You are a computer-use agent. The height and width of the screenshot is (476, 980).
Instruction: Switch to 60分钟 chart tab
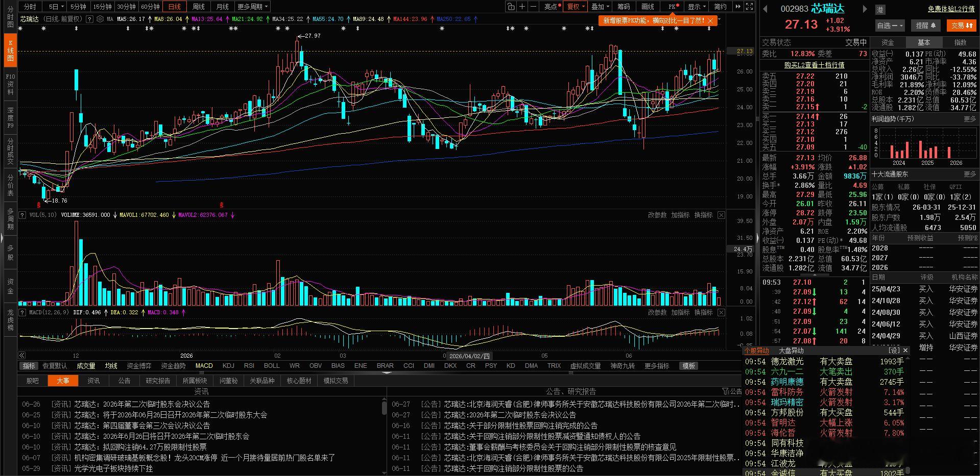point(151,7)
